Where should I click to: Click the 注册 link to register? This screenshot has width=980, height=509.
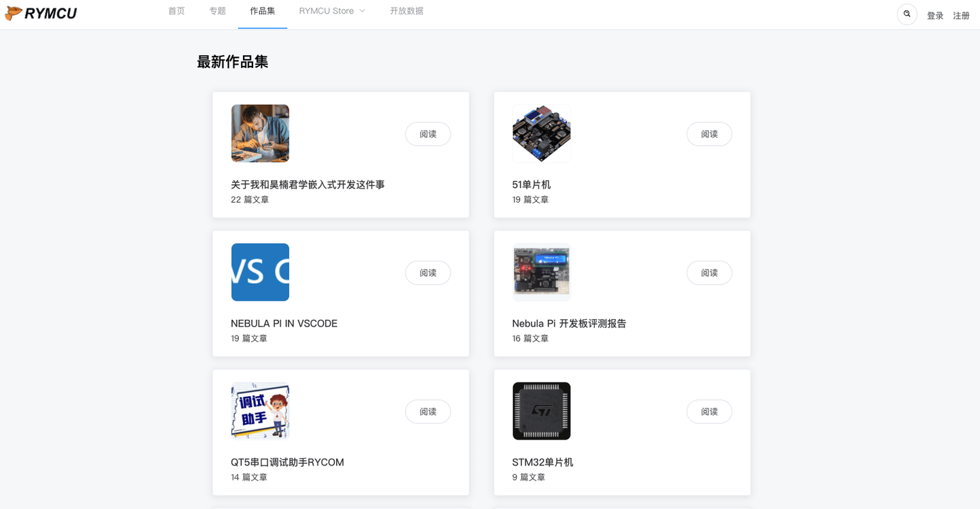pos(961,14)
